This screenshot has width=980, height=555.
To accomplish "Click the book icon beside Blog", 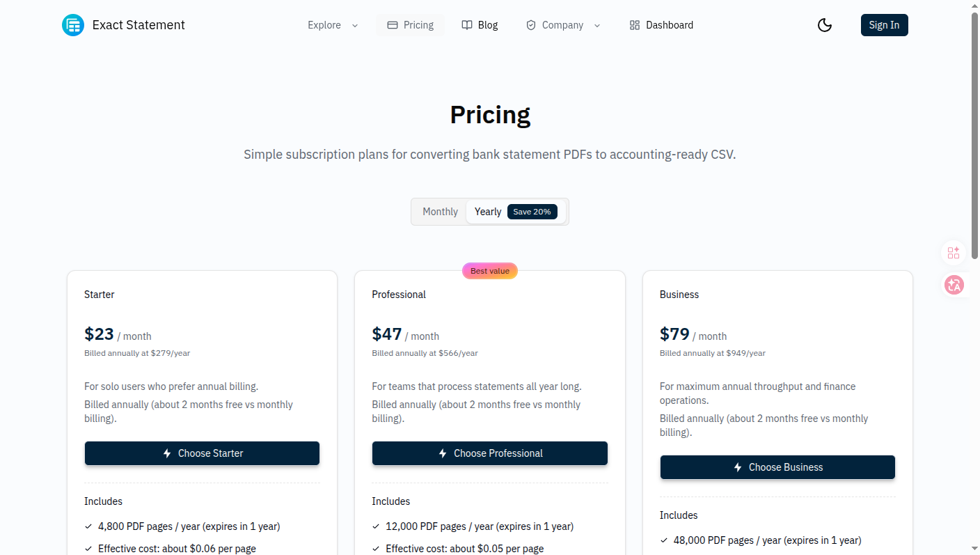I will tap(467, 25).
